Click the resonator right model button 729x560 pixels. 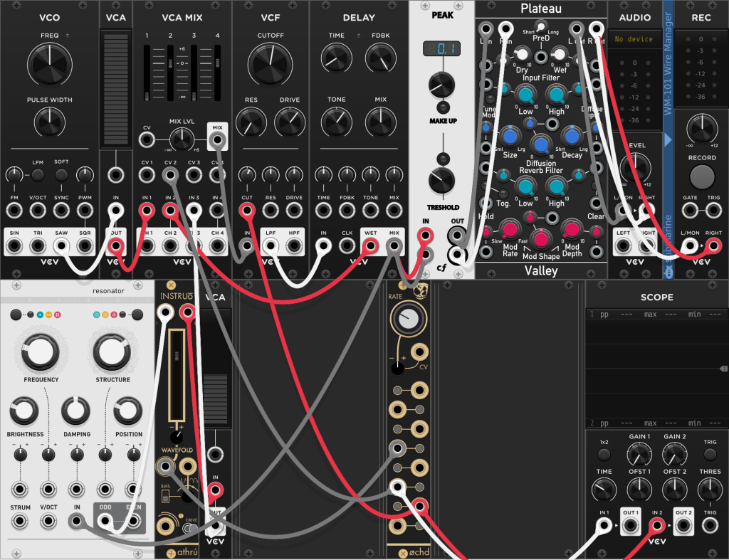pos(137,315)
